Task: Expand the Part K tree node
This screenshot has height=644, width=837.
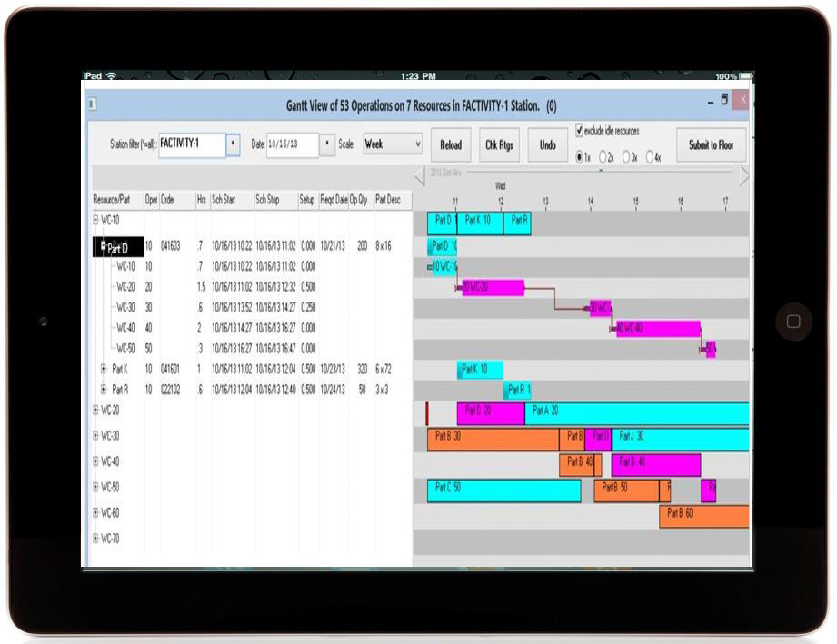Action: coord(103,370)
